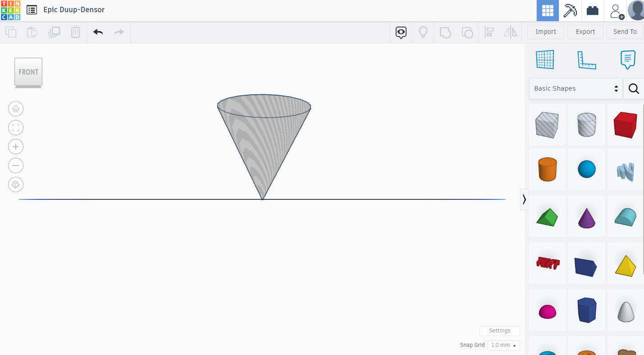Click the Tinkercad logo

(10, 10)
